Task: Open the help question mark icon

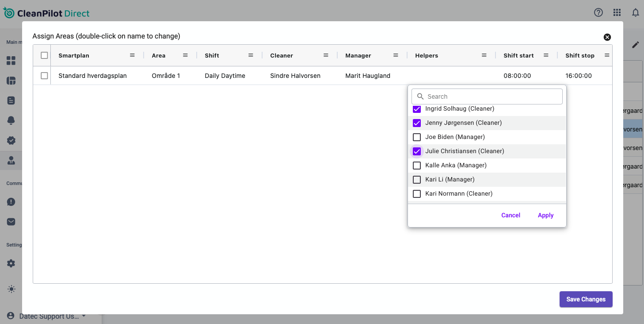Action: (598, 12)
